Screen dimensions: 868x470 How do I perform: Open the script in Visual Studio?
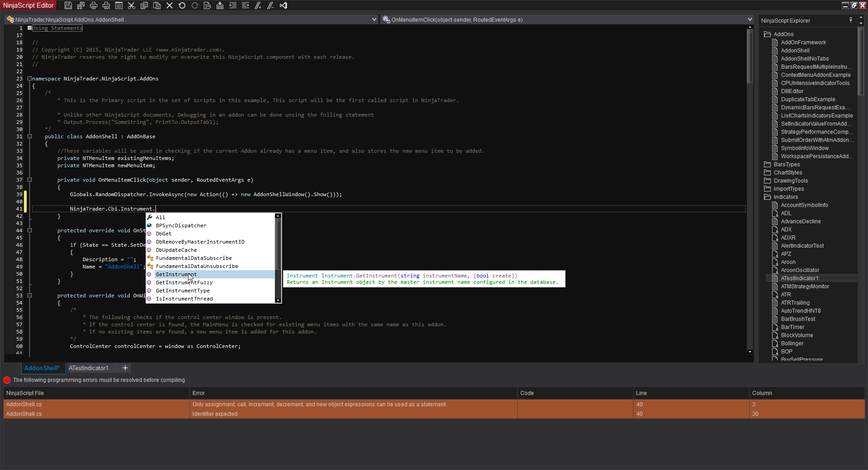tap(283, 5)
